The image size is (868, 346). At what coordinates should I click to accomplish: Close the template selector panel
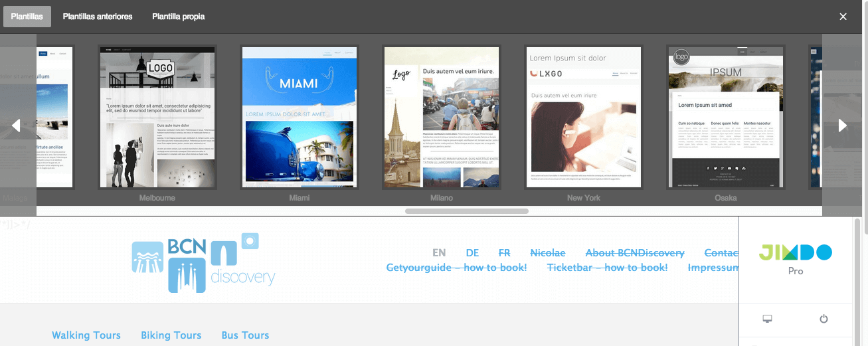click(843, 17)
